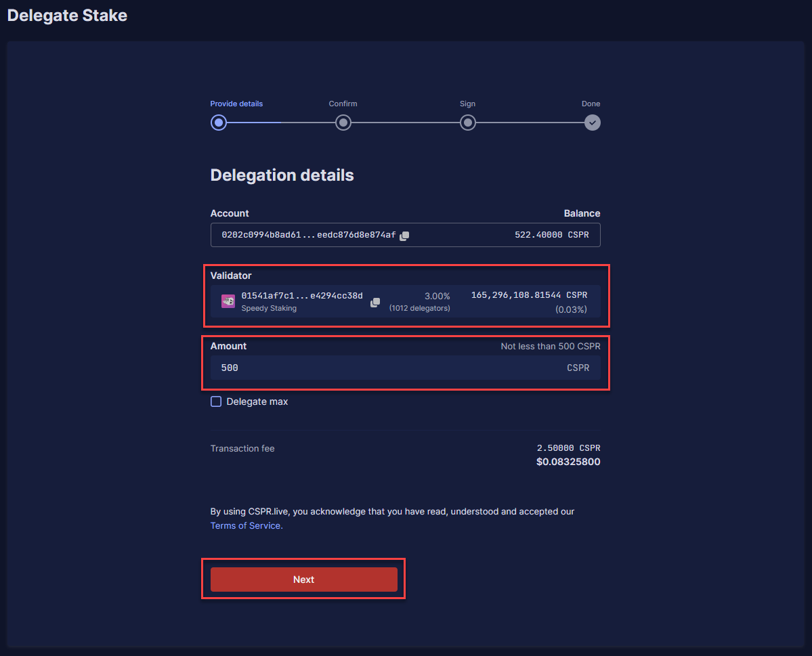
Task: Click the Speedy Staking validator logo
Action: coord(228,301)
